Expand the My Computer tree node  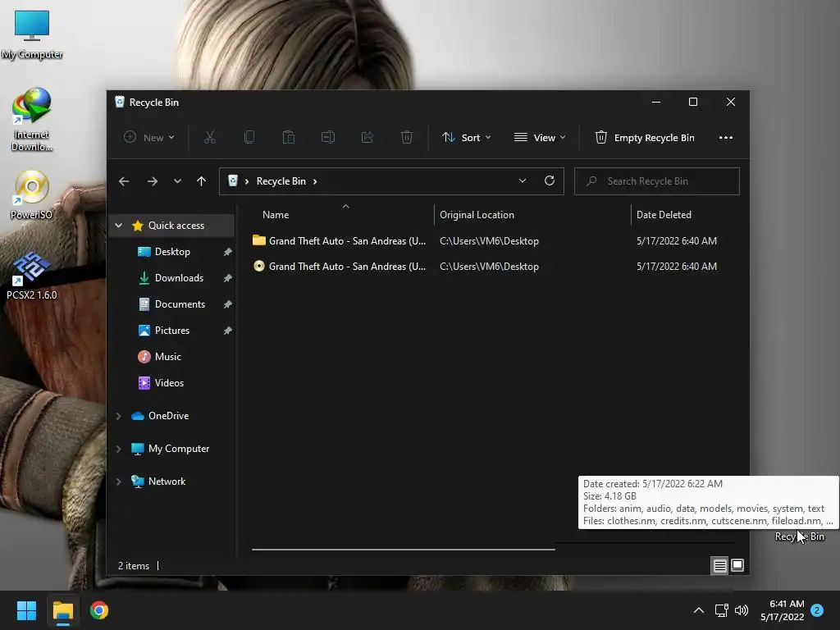118,449
